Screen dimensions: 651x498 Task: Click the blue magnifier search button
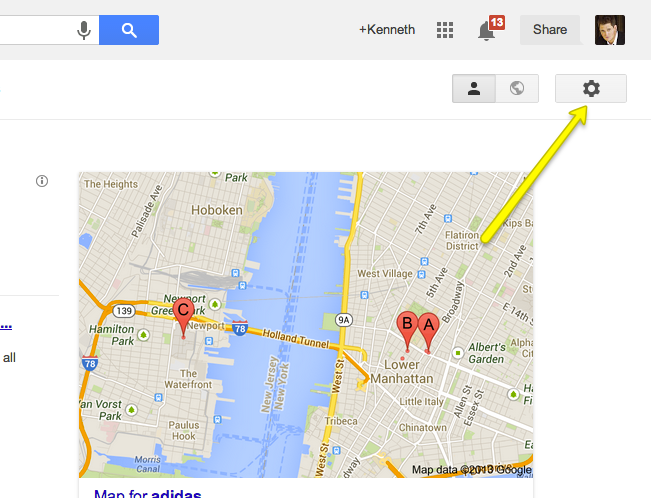(x=129, y=30)
